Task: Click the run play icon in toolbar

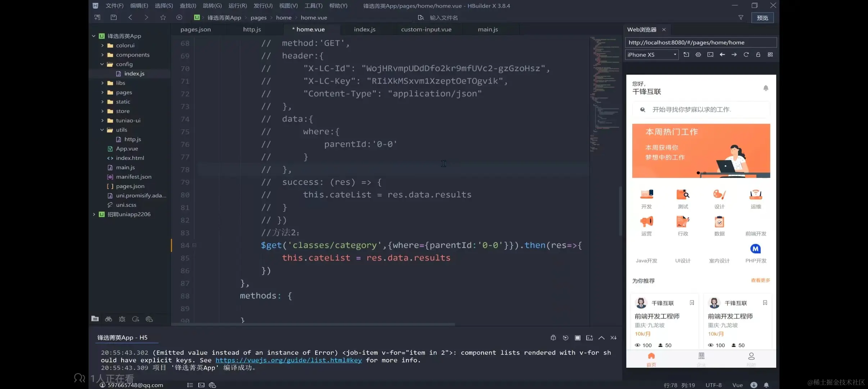Action: point(179,17)
